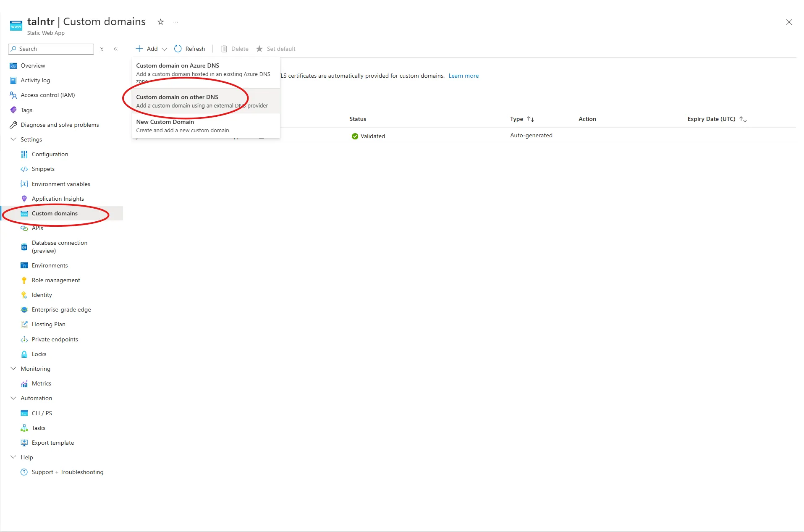Click the Activity log icon
Screen dimensions: 804x532
(13, 80)
